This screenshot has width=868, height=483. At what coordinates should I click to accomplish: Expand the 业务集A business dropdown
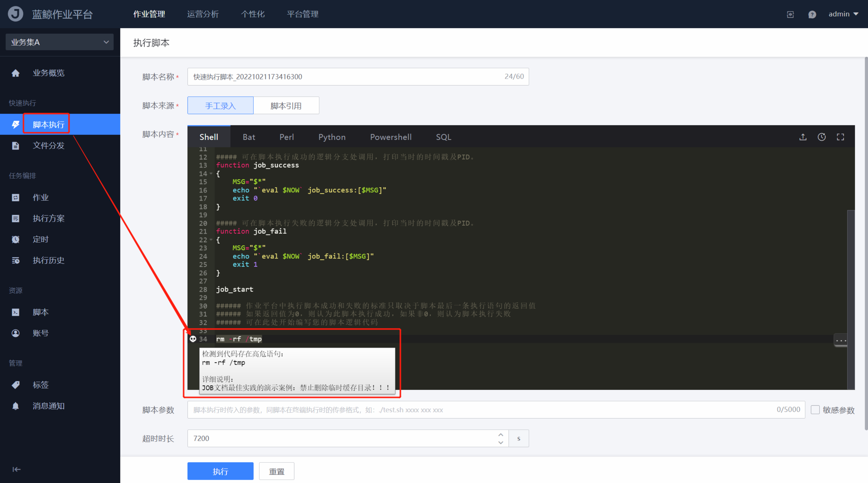(x=60, y=42)
